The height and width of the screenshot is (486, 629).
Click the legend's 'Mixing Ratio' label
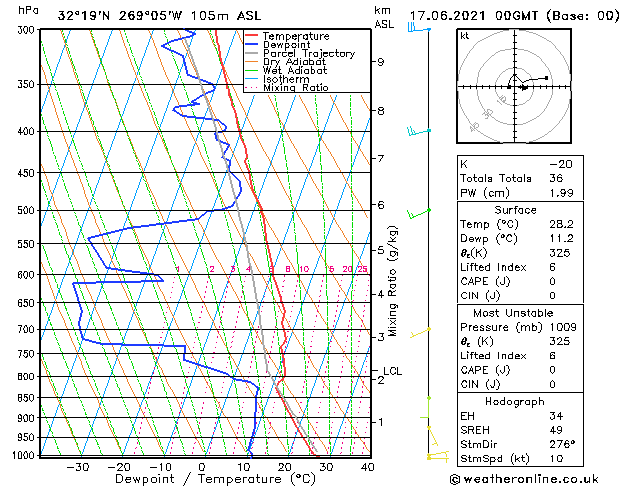click(x=296, y=87)
